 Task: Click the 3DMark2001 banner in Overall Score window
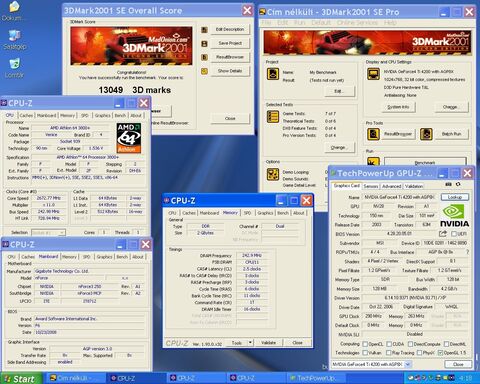pos(131,46)
